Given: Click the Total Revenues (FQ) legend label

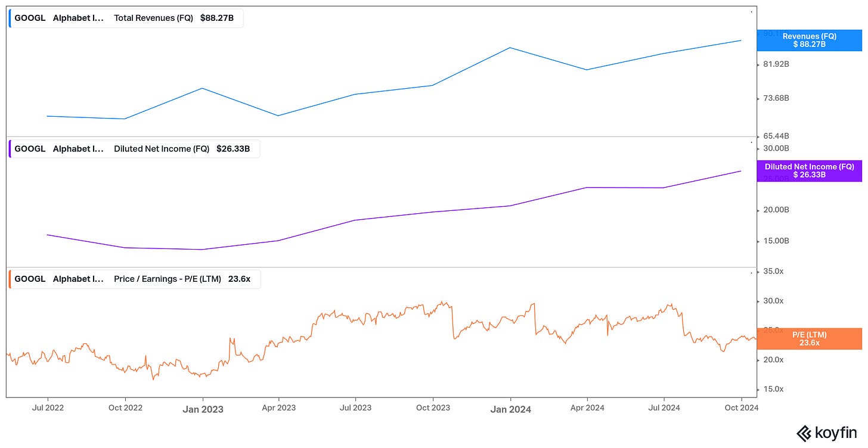Looking at the screenshot, I should coord(153,18).
